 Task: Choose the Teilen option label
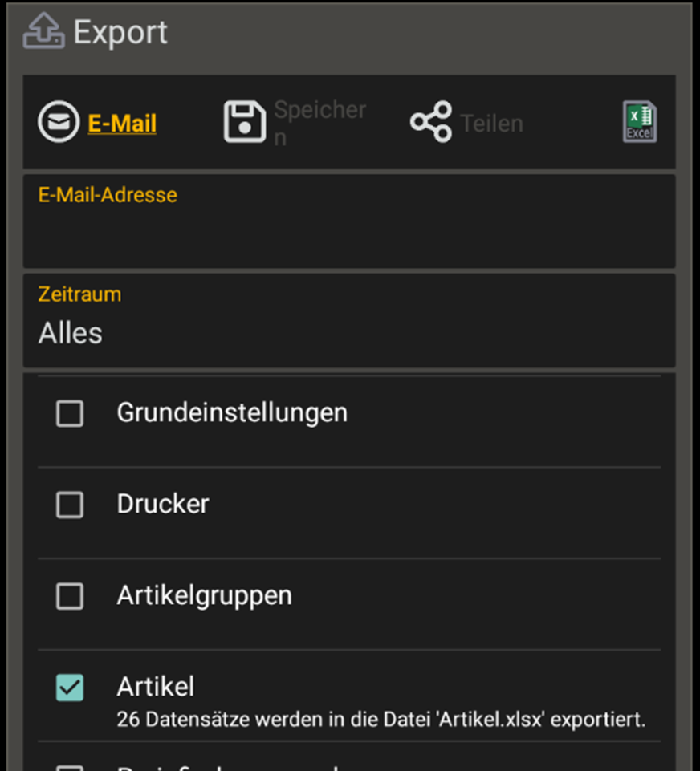[x=491, y=124]
